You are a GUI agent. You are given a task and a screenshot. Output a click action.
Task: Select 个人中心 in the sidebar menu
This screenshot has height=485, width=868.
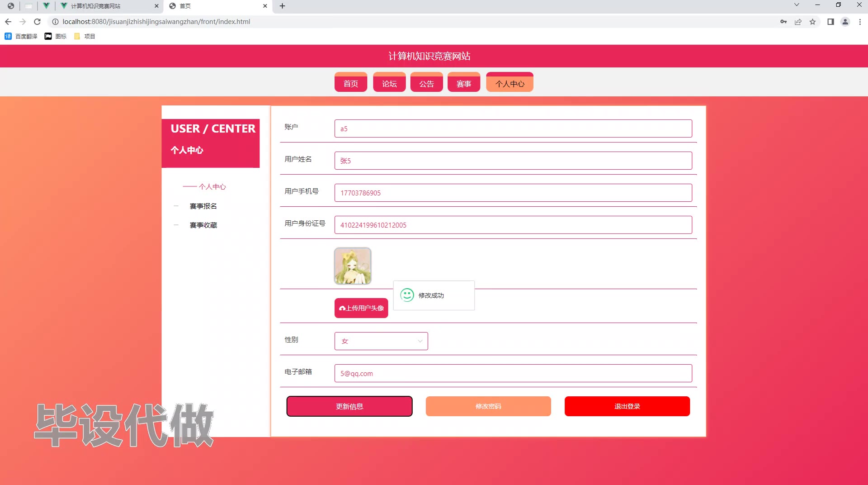click(x=212, y=186)
